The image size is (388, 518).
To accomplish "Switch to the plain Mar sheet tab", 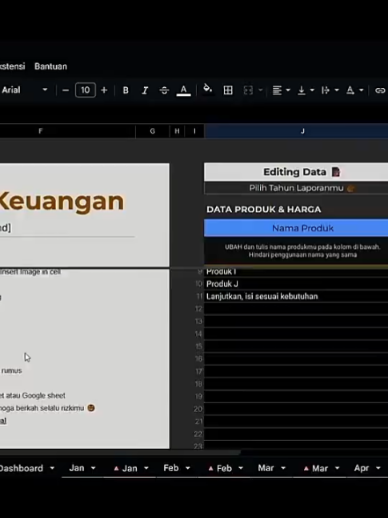I will pos(266,468).
